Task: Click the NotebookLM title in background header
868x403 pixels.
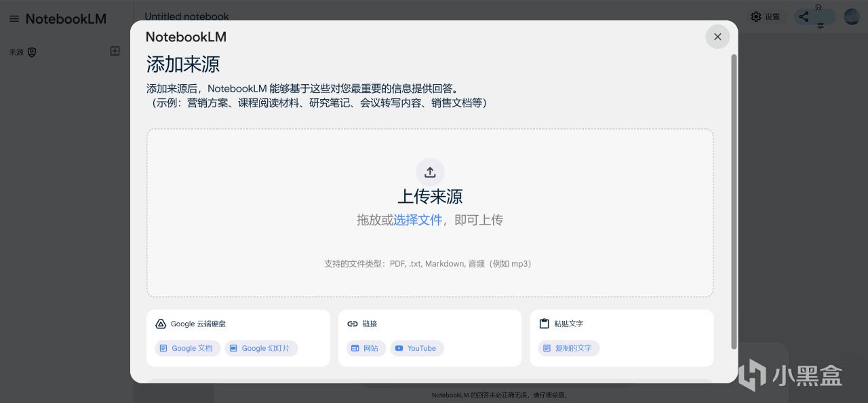Action: [x=66, y=19]
